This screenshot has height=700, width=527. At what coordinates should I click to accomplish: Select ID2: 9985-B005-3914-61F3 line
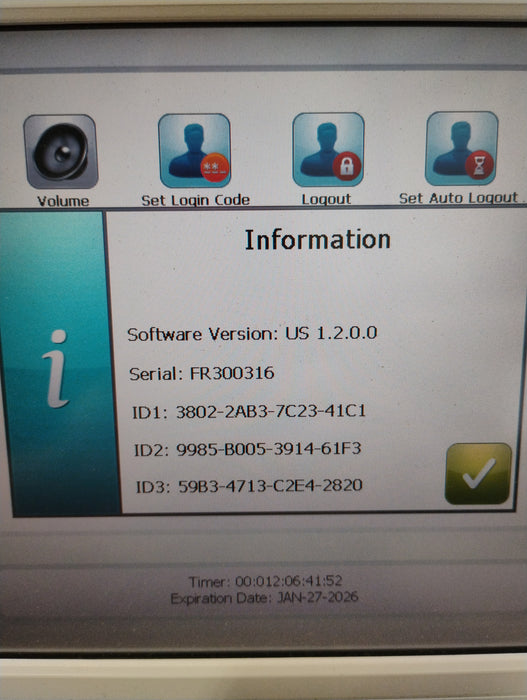click(247, 449)
